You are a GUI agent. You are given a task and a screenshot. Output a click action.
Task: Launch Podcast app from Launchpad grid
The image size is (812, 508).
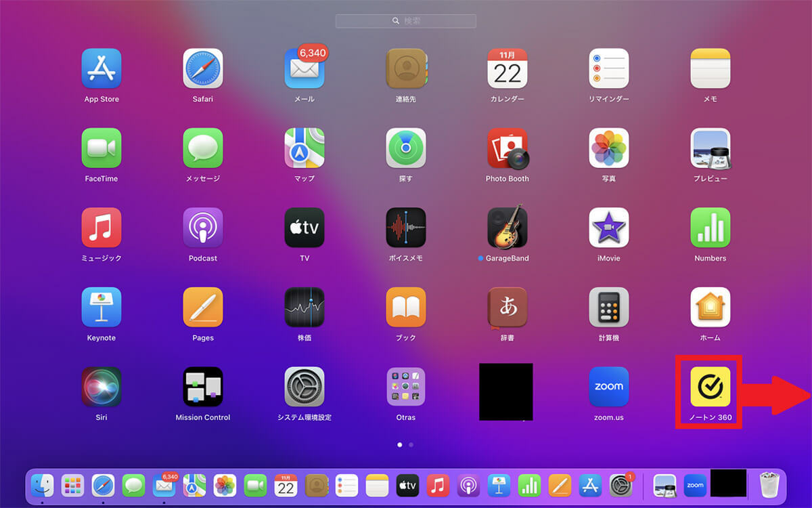(203, 228)
